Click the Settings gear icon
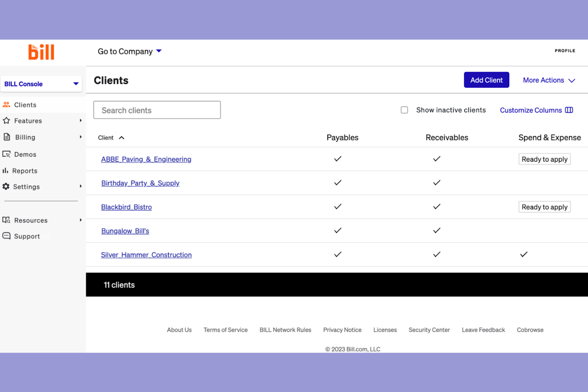The width and height of the screenshot is (588, 392). [x=6, y=186]
